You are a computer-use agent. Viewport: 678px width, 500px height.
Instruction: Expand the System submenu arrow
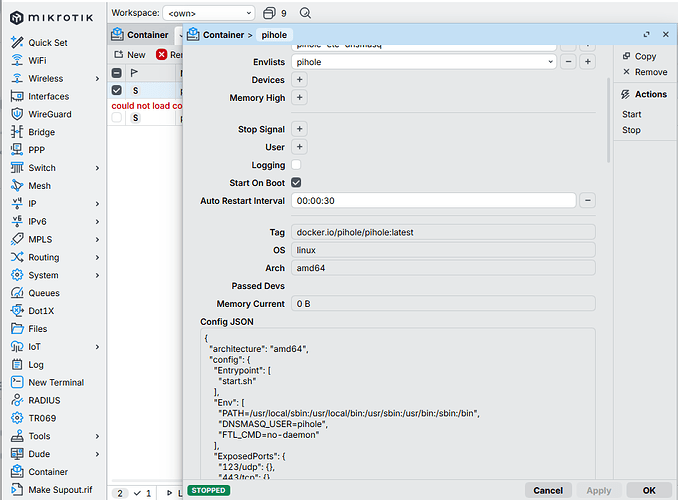tap(97, 275)
